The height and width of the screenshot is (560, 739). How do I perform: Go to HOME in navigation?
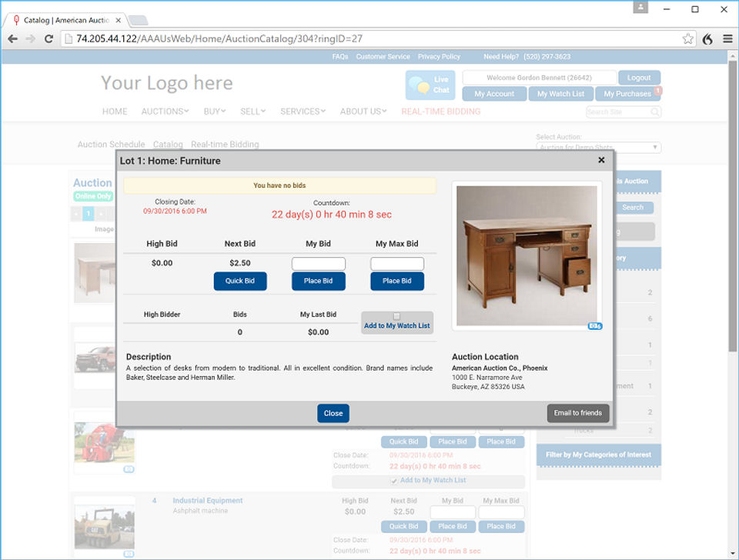[115, 111]
